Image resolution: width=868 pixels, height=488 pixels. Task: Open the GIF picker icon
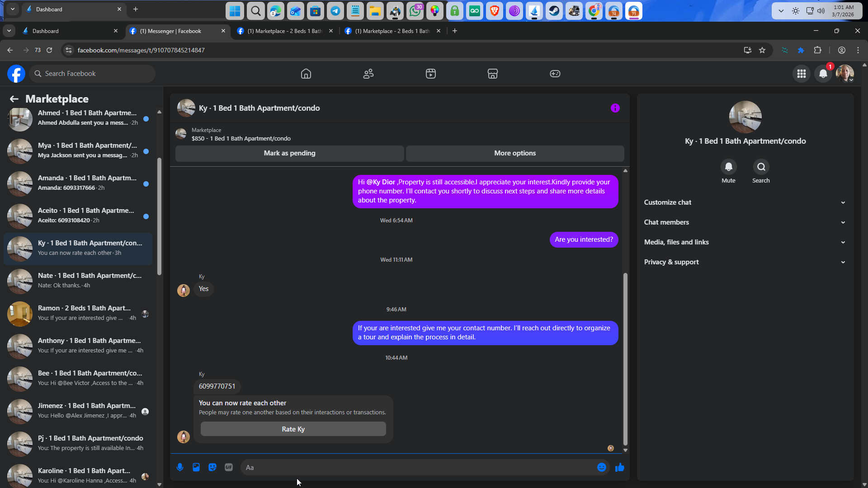tap(229, 467)
